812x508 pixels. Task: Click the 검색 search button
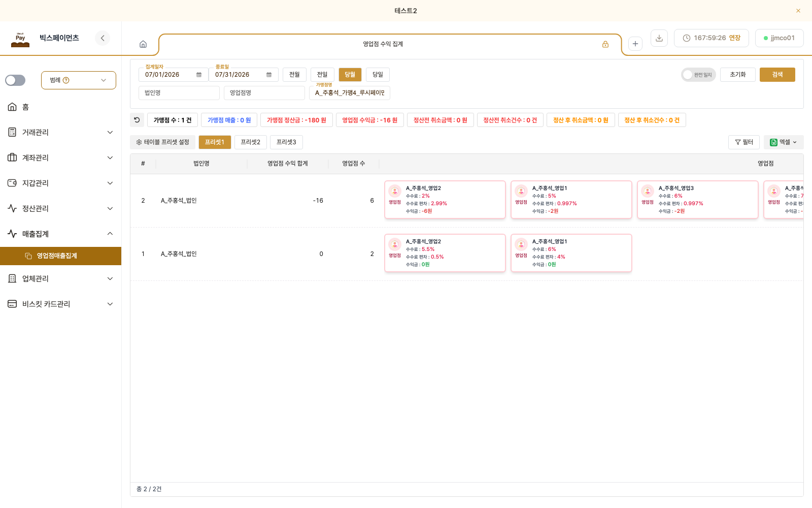(777, 75)
